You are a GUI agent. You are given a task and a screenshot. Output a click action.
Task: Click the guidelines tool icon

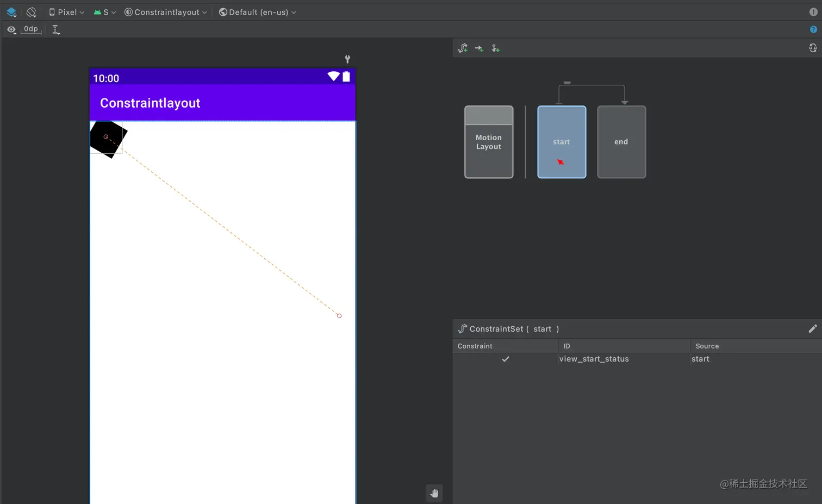(x=56, y=30)
